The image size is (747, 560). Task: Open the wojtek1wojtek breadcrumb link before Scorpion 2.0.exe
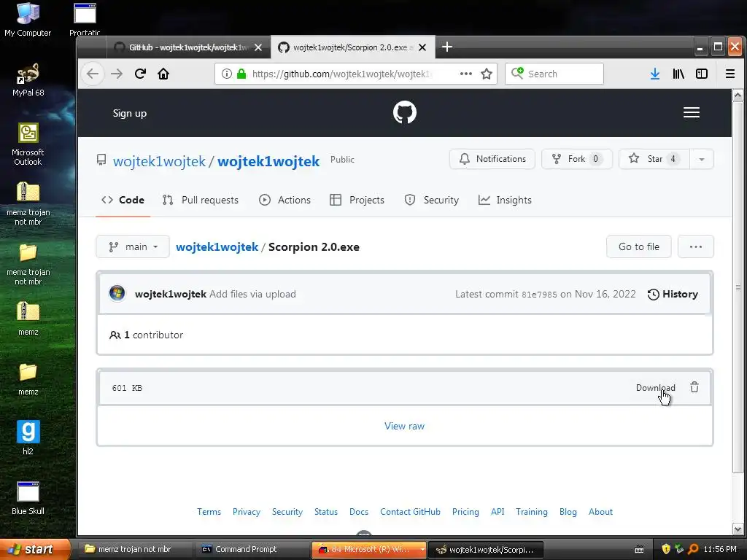[x=217, y=247]
